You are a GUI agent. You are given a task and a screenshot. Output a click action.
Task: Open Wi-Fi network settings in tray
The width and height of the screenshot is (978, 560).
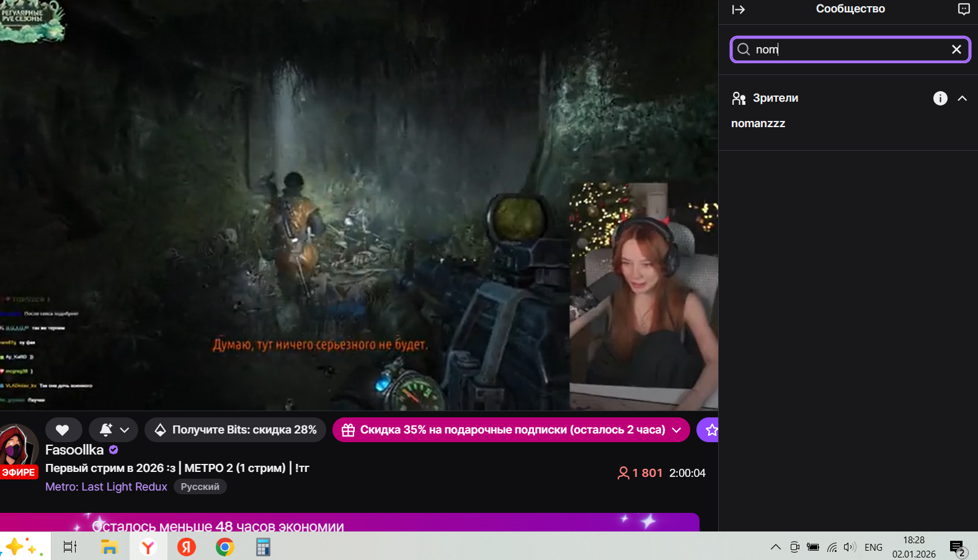832,547
